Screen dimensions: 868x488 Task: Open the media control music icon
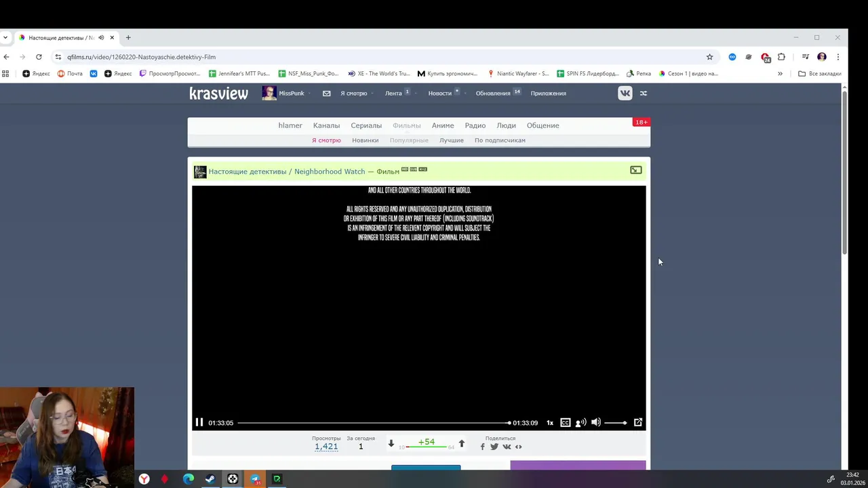[805, 57]
